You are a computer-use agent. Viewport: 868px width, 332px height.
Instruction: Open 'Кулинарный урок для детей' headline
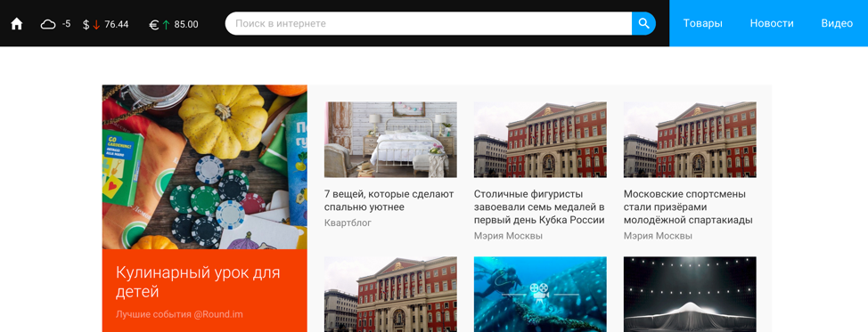tap(198, 281)
